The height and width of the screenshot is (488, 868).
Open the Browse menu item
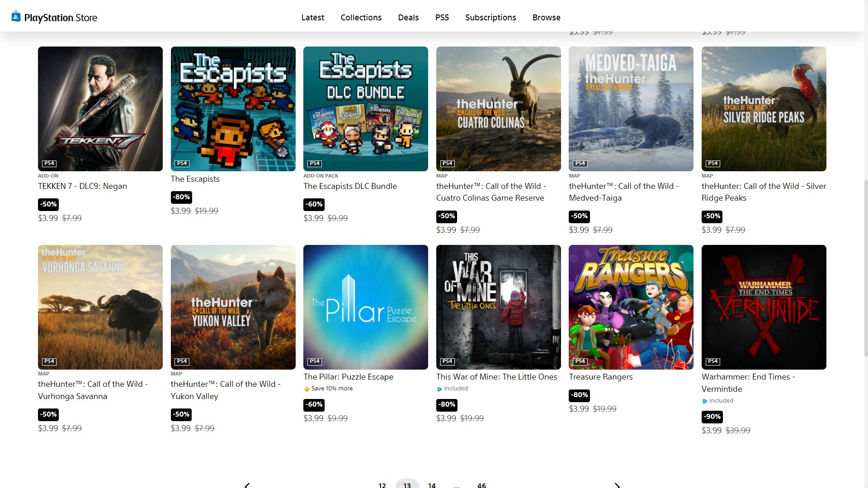pyautogui.click(x=546, y=18)
